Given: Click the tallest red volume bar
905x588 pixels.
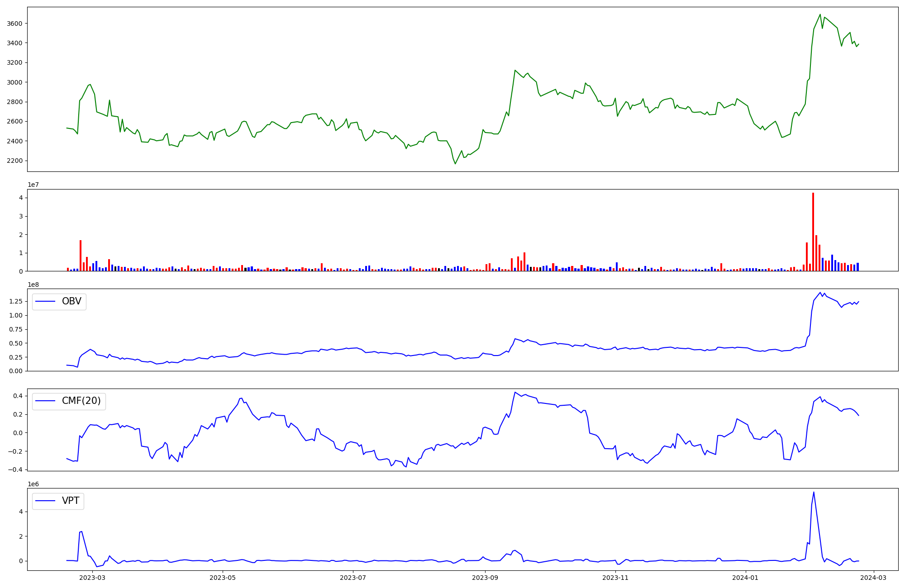Looking at the screenshot, I should [813, 232].
